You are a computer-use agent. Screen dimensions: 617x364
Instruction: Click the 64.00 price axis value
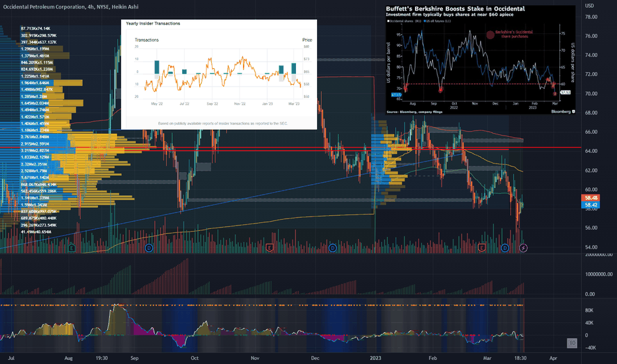[591, 151]
